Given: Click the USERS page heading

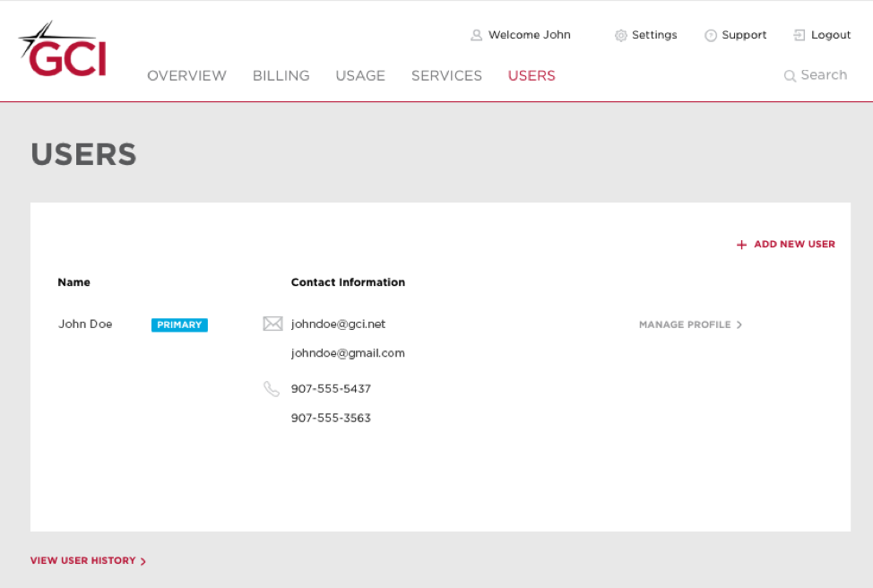Looking at the screenshot, I should tap(83, 154).
